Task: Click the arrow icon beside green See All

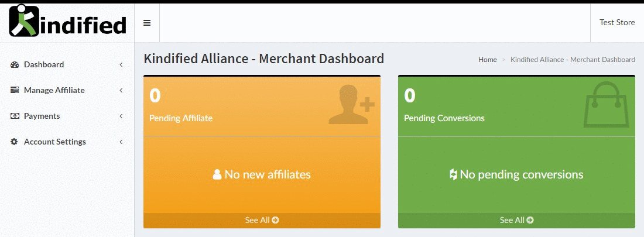Action: pyautogui.click(x=530, y=221)
